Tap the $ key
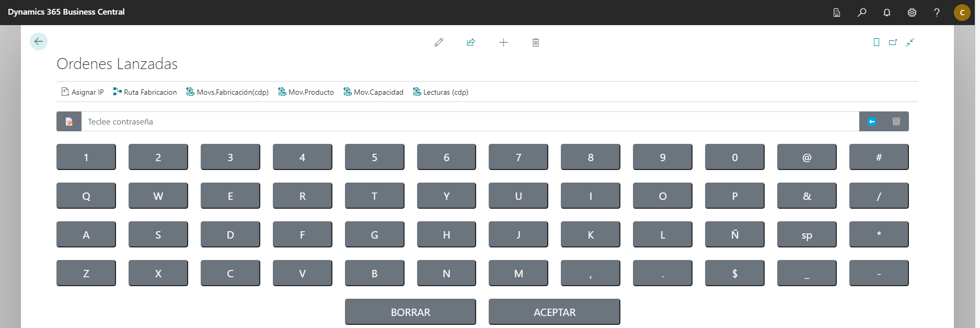Screen dimensions: 980x328 click(735, 273)
